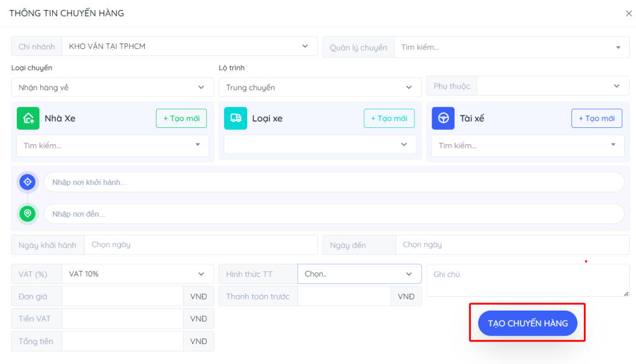636x364 pixels.
Task: Click the green Nhà Xe house icon
Action: 28,118
